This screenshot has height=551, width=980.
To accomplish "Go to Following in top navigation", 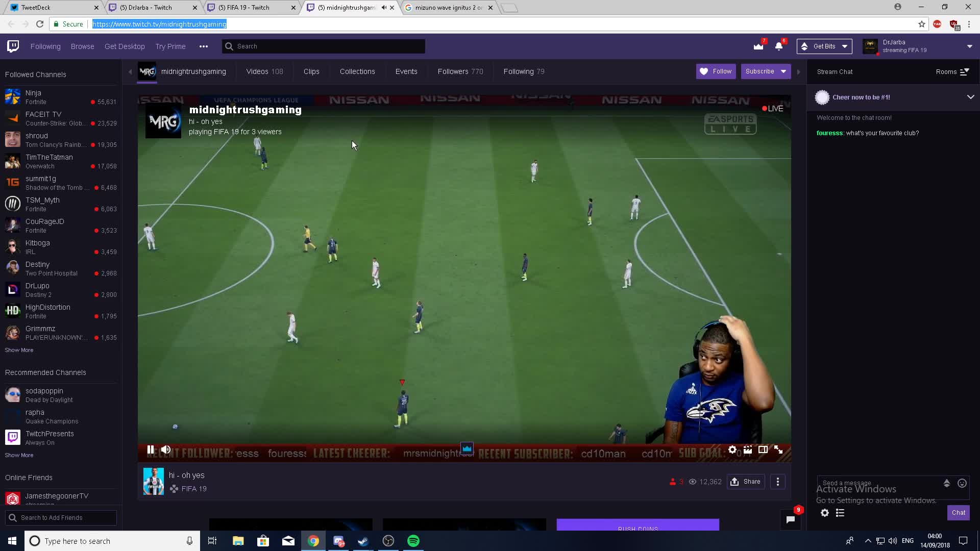I will click(x=45, y=46).
